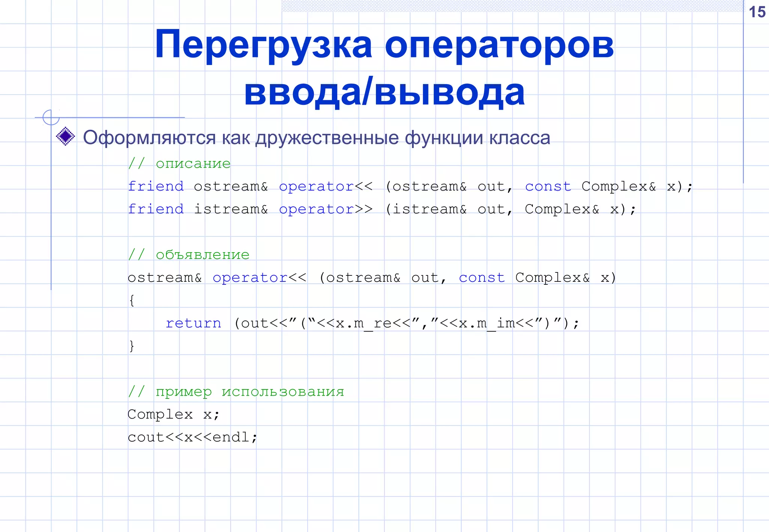
Task: Click the line "Complex x;"
Action: [173, 415]
